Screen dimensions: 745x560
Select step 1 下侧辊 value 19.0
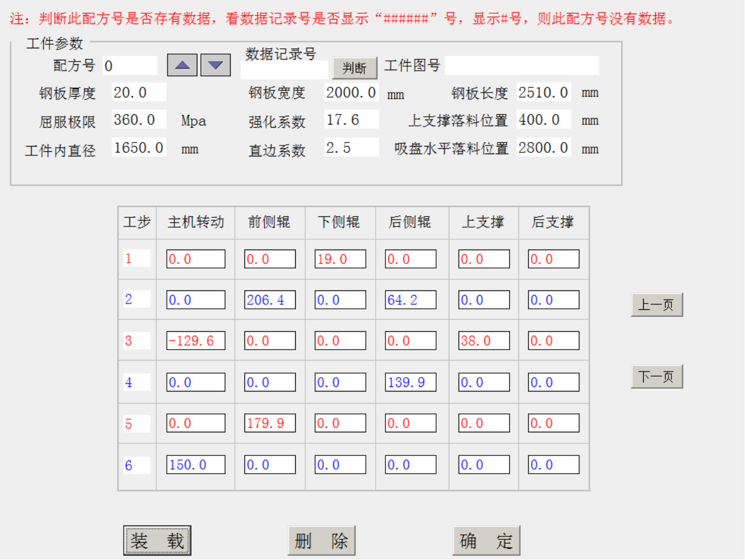tap(340, 259)
